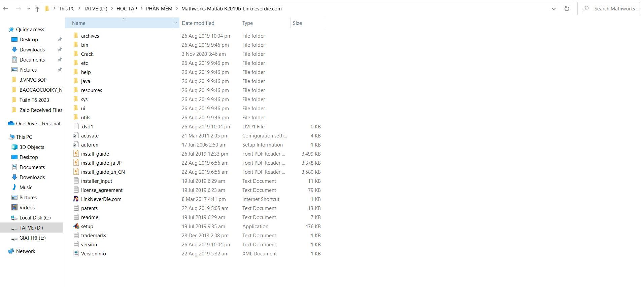The image size is (644, 287).
Task: Click the Refresh button in the address bar
Action: 567,9
